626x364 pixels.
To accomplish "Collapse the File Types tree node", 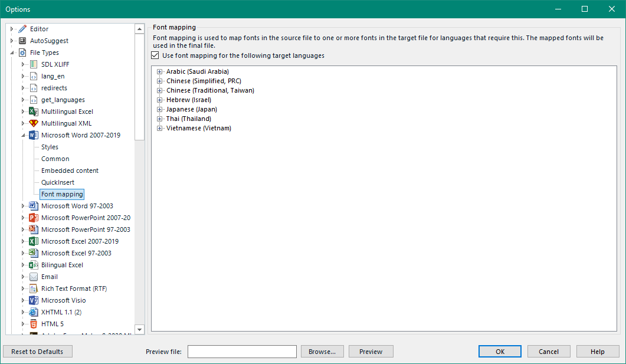I will (x=12, y=53).
